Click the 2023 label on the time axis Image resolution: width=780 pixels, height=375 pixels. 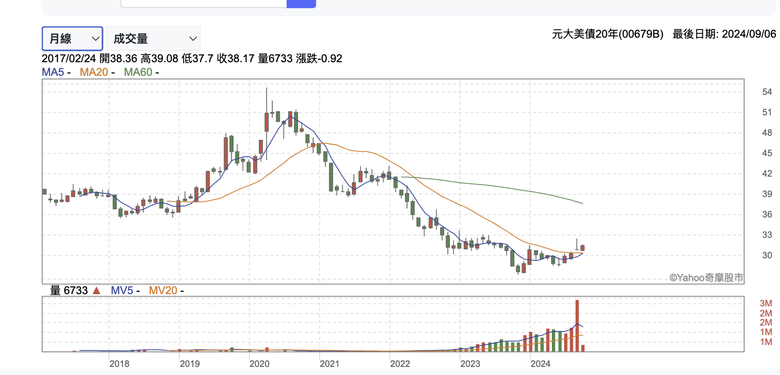click(470, 364)
